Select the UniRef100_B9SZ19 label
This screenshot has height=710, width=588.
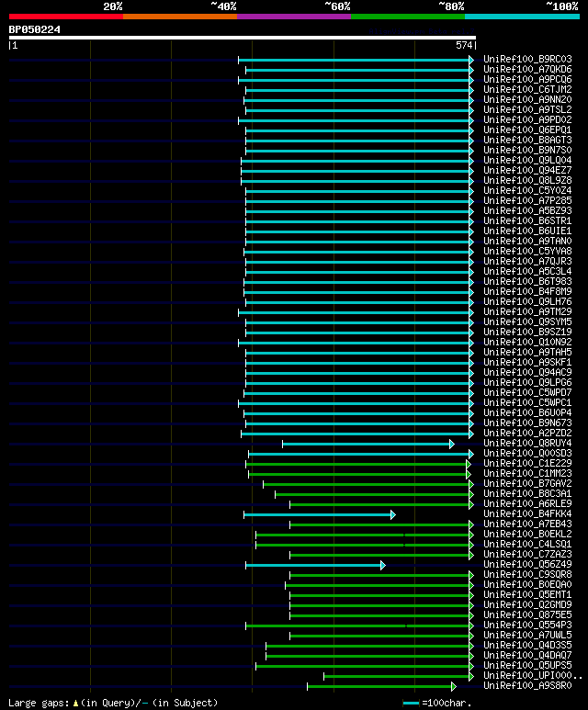tap(527, 332)
